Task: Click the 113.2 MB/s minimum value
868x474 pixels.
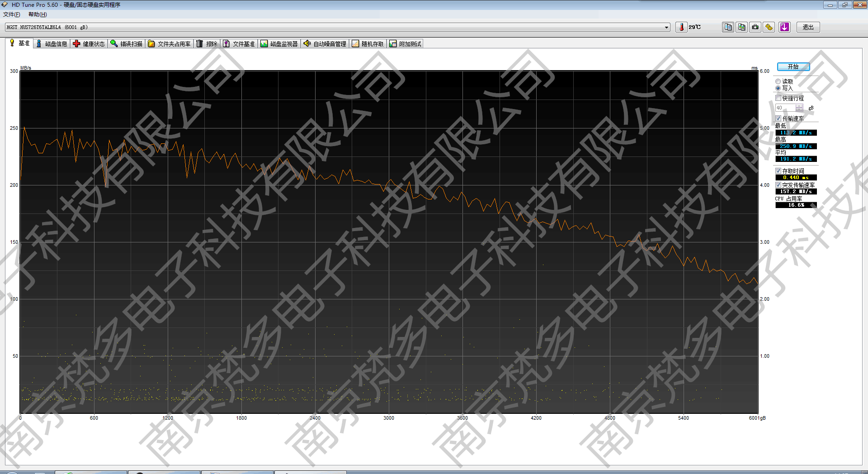Action: [796, 133]
